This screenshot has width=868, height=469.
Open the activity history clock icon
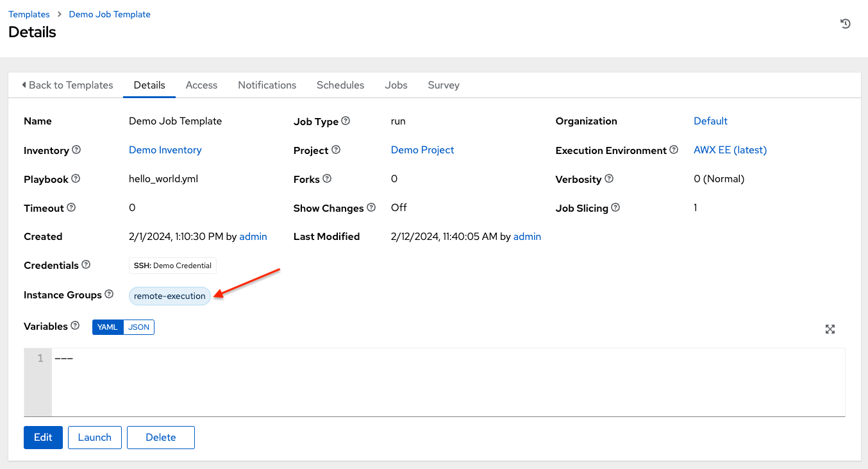click(x=846, y=24)
